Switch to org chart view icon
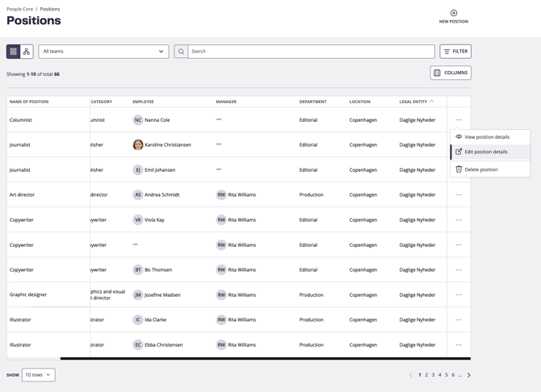The height and width of the screenshot is (392, 541). click(27, 52)
